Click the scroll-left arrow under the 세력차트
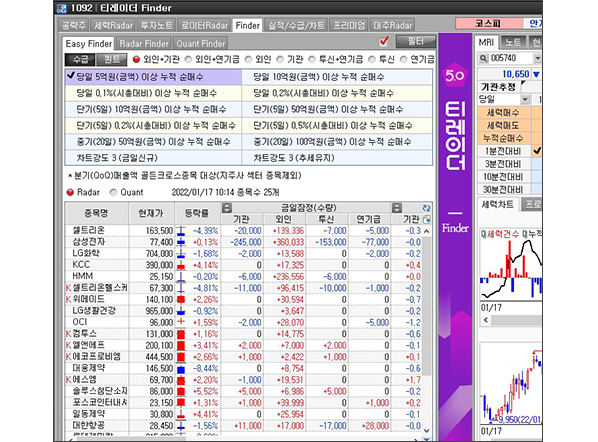 (485, 320)
